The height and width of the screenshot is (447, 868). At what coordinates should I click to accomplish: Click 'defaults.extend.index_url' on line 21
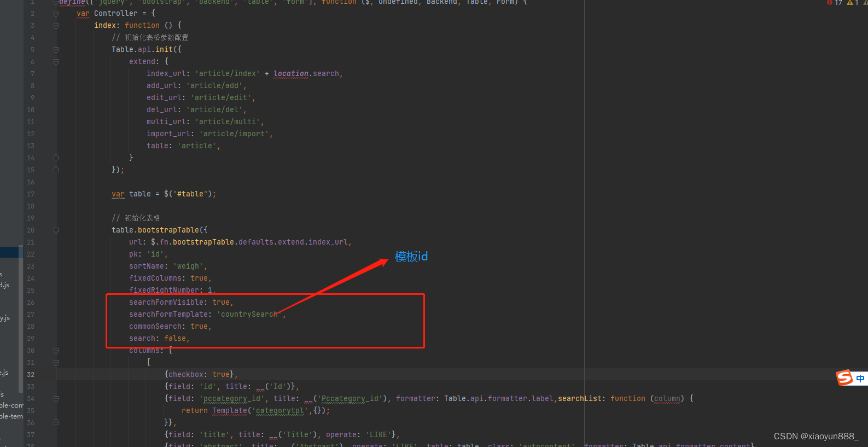tap(293, 242)
